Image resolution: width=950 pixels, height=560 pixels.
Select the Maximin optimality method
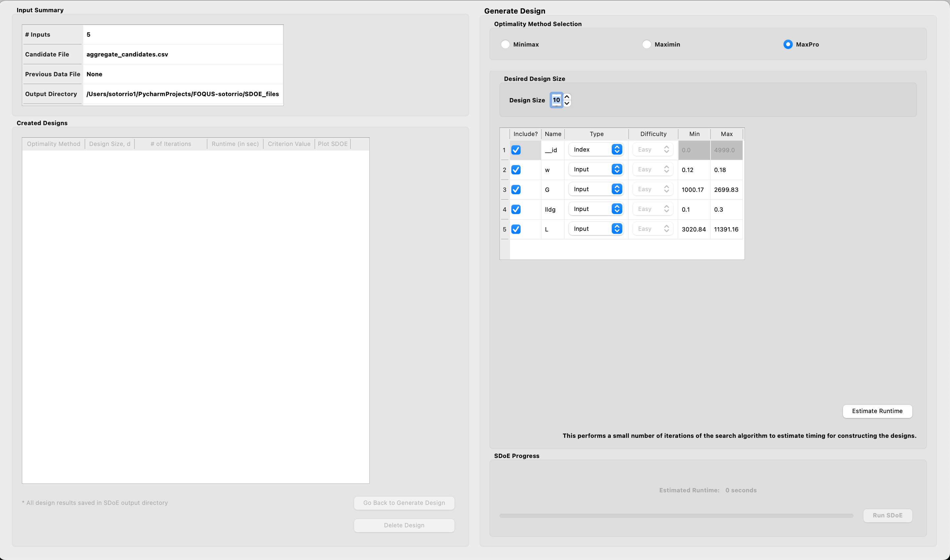646,45
